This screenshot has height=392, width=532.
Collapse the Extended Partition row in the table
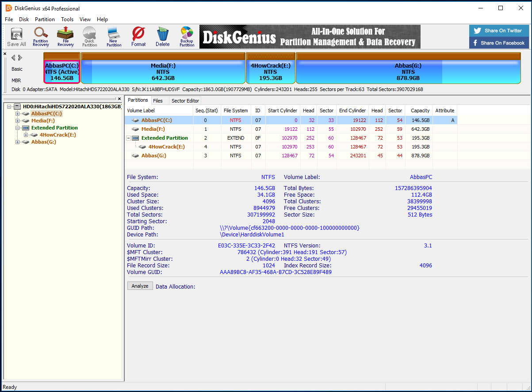[x=129, y=138]
